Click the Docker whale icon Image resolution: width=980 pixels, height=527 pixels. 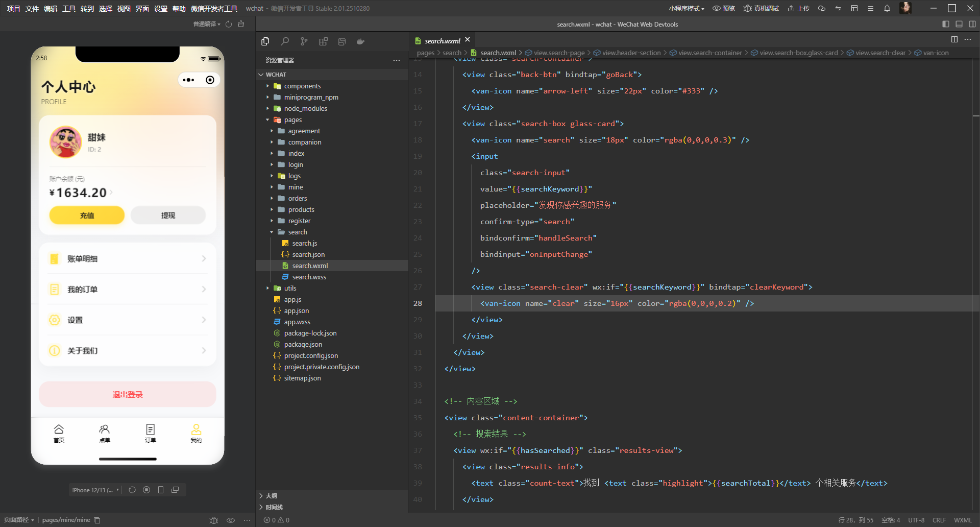[361, 41]
